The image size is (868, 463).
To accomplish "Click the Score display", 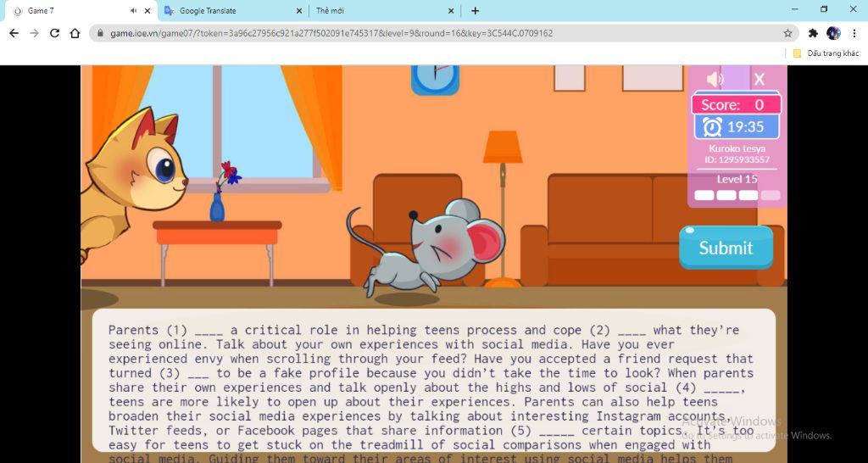I will pyautogui.click(x=737, y=104).
